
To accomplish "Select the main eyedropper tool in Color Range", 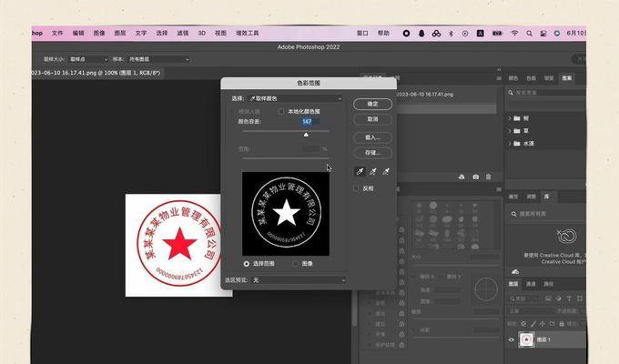I will pos(360,171).
